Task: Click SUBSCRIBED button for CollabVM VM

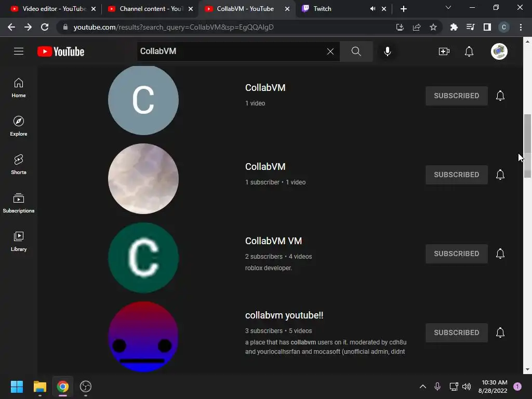Action: pyautogui.click(x=457, y=254)
